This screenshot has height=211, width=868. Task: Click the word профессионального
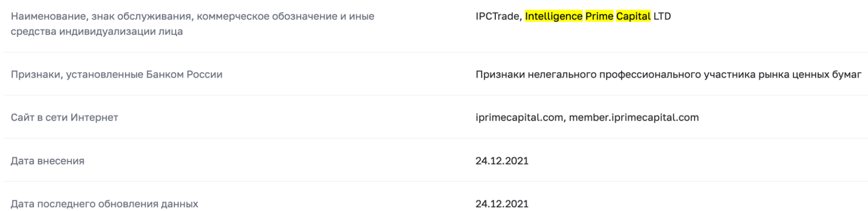tap(645, 75)
